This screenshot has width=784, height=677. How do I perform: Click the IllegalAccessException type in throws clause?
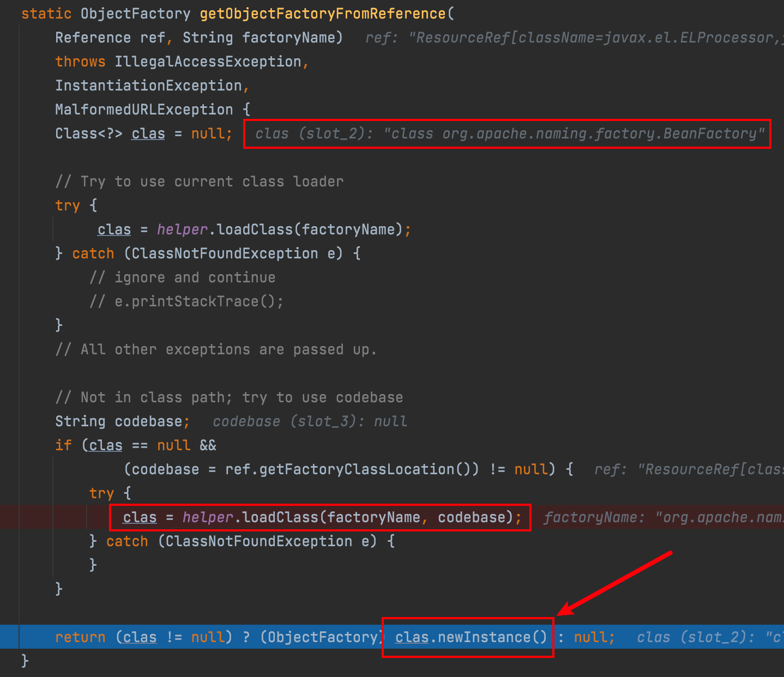[x=208, y=62]
